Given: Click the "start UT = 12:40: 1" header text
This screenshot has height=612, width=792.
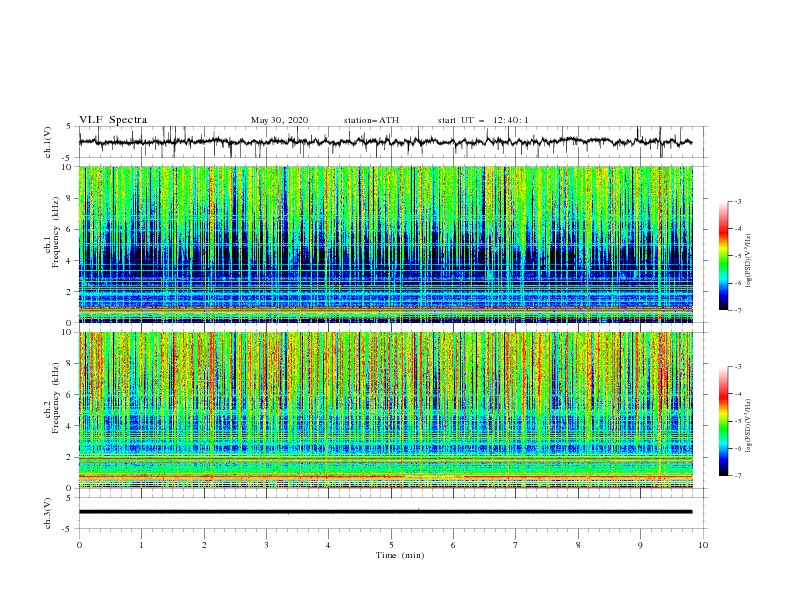Looking at the screenshot, I should coord(483,120).
